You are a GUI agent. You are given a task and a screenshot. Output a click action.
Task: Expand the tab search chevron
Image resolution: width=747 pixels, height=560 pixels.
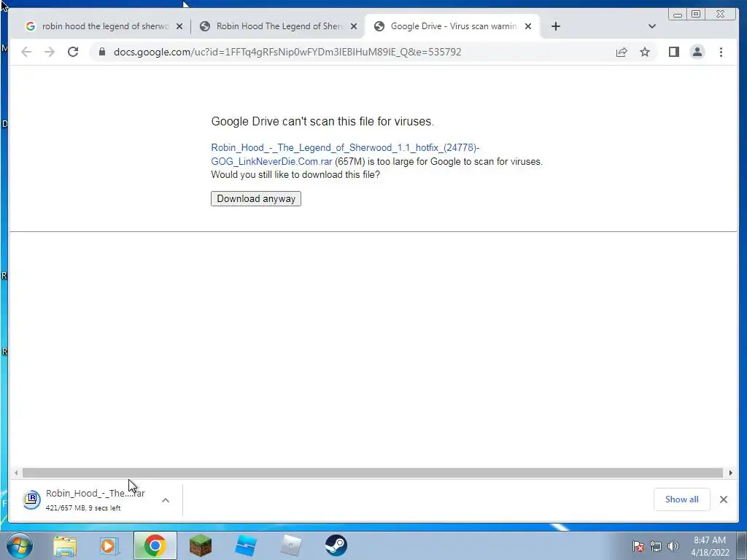pyautogui.click(x=652, y=26)
